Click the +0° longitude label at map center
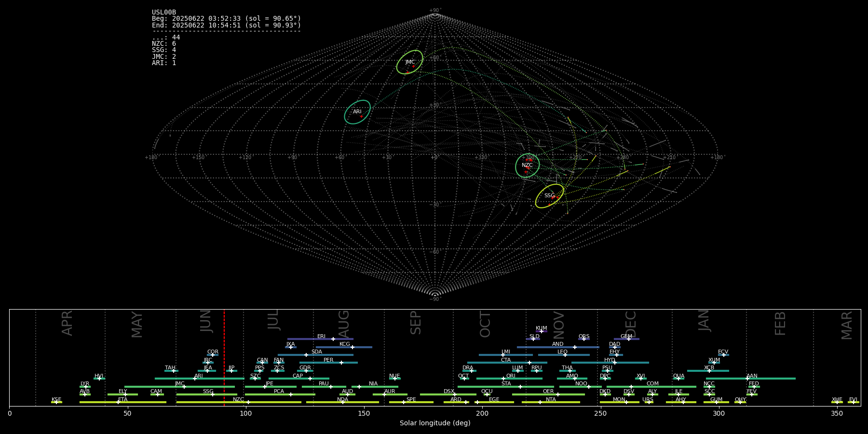This screenshot has height=434, width=868. [x=434, y=158]
